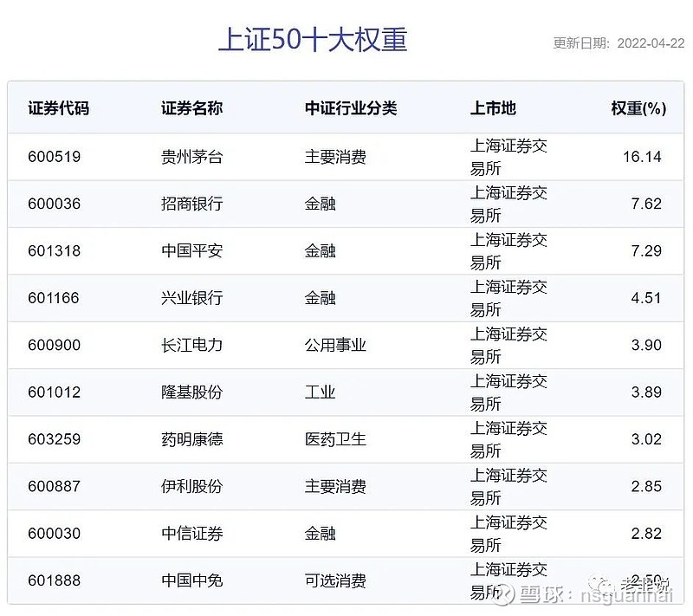Click weight value 4.51

pyautogui.click(x=646, y=298)
